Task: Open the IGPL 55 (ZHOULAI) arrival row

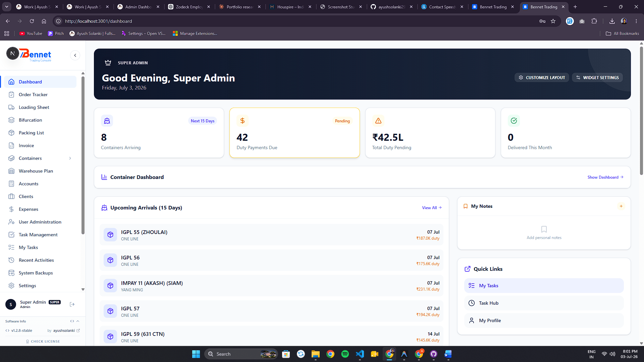Action: tap(271, 235)
